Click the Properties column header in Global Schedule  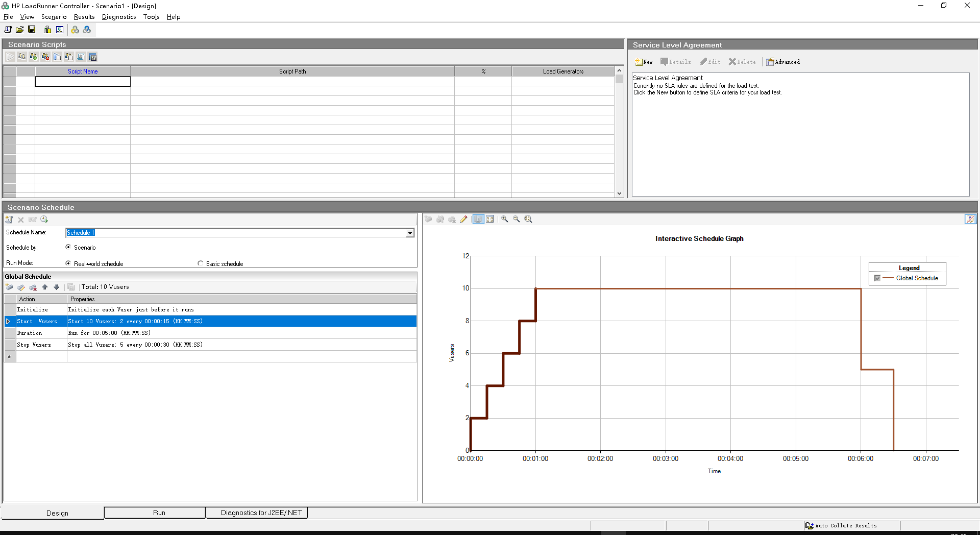[242, 299]
